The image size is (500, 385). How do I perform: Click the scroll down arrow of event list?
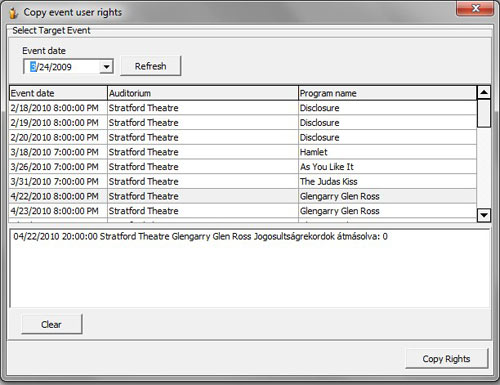point(484,215)
